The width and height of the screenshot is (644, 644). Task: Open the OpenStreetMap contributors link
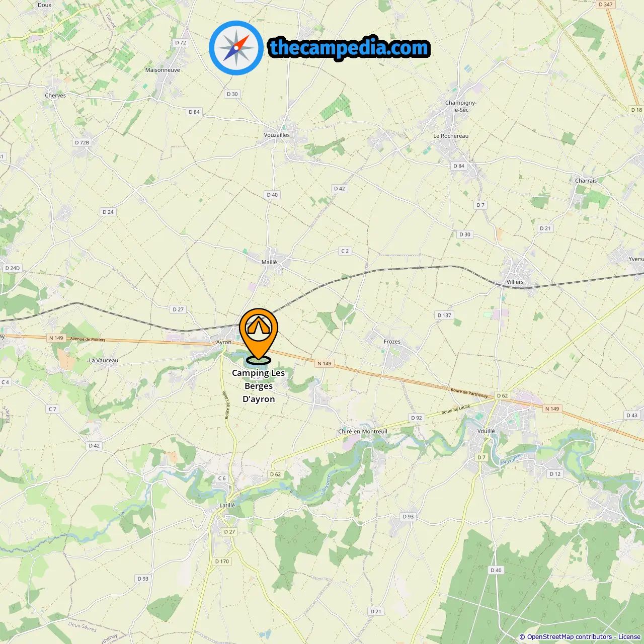pos(569,637)
